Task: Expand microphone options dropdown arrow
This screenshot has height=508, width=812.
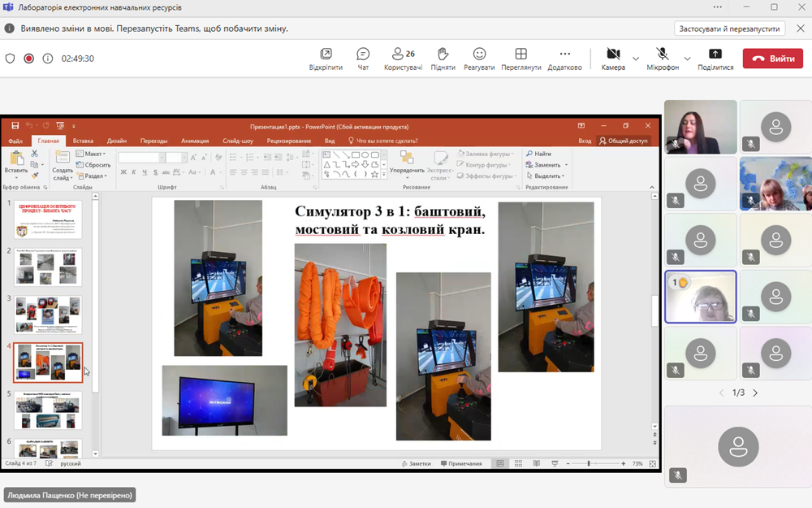Action: click(x=687, y=59)
